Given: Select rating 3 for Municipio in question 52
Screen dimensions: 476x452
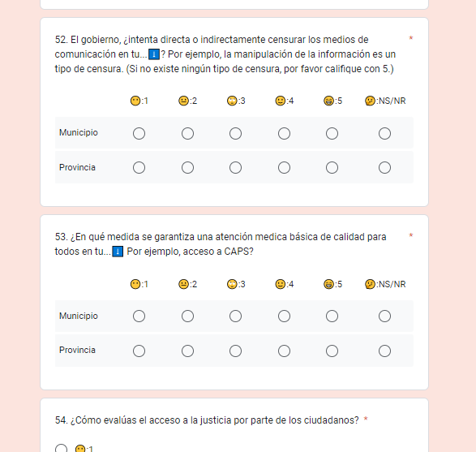Looking at the screenshot, I should (x=236, y=134).
